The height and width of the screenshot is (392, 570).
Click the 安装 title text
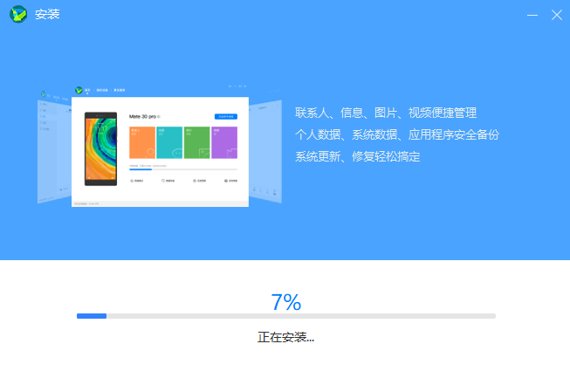point(47,15)
